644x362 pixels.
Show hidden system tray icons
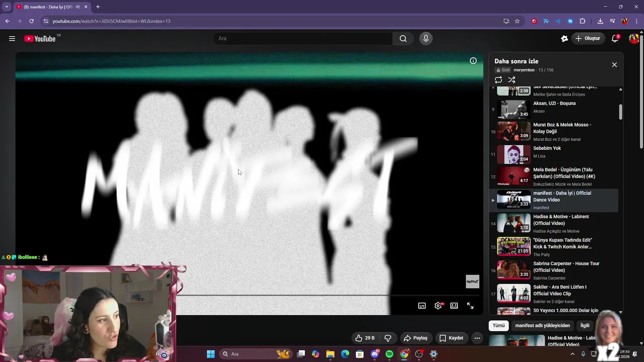[573, 354]
